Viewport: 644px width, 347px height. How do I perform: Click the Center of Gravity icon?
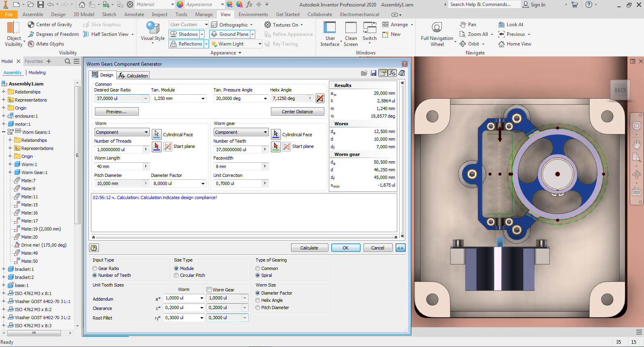point(31,25)
